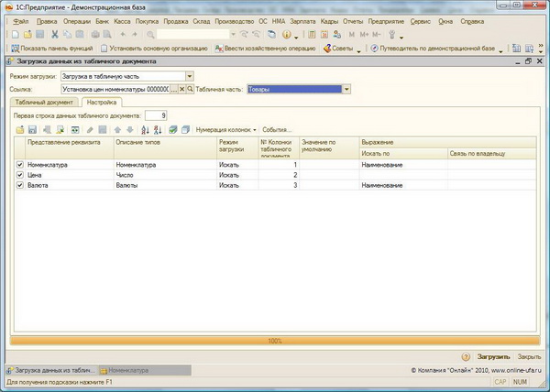
Task: Uncheck the Цена row checkbox
Action: pyautogui.click(x=19, y=175)
